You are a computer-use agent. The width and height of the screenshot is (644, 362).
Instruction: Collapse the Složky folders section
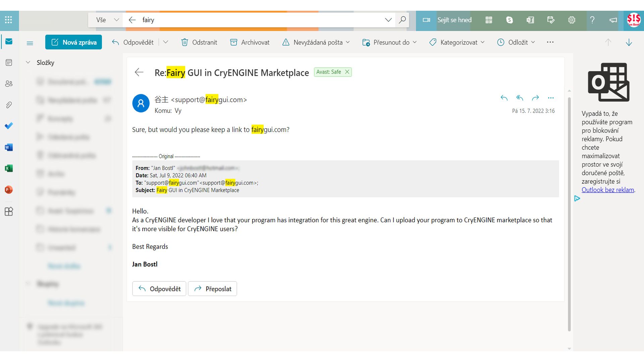point(28,62)
